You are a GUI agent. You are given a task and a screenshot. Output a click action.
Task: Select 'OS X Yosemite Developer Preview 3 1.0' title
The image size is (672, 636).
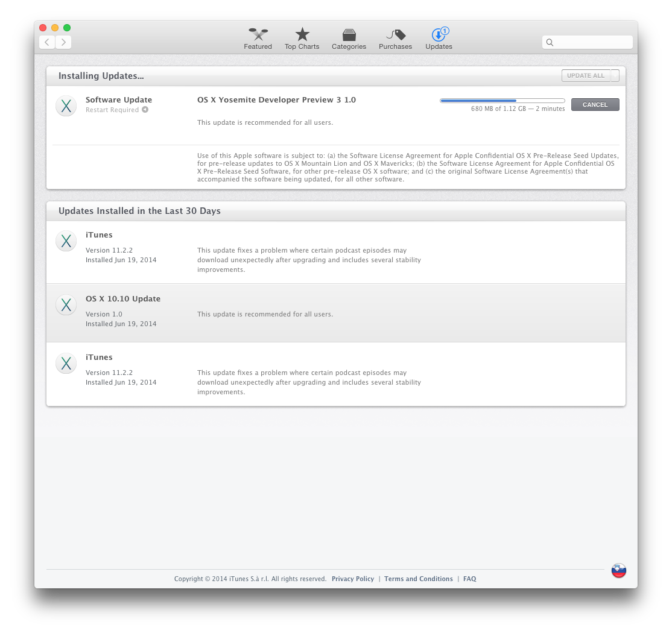click(276, 100)
